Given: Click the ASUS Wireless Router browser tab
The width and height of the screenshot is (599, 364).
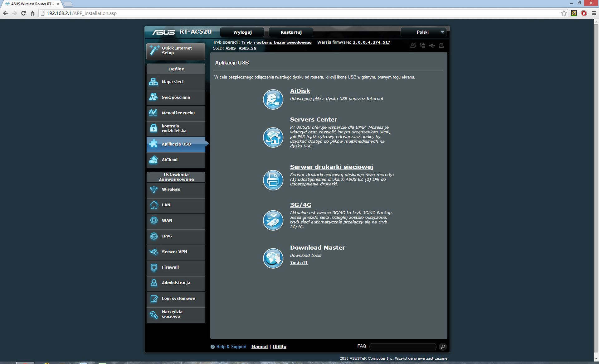Looking at the screenshot, I should (x=31, y=4).
